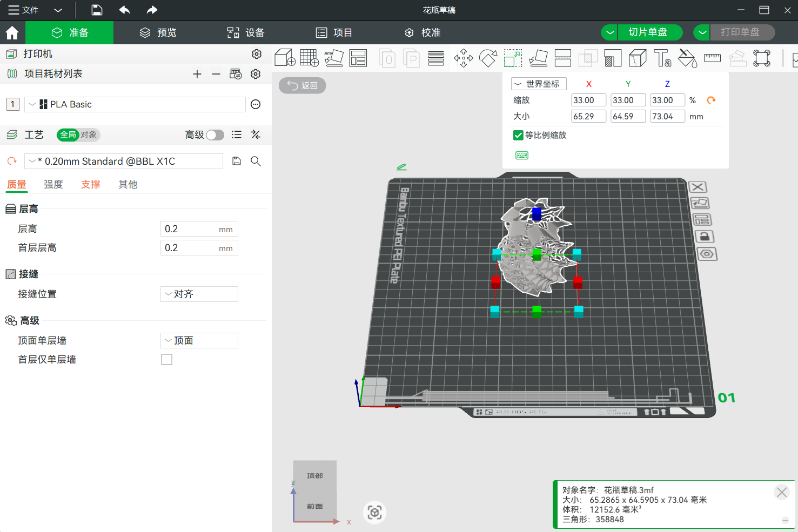Viewport: 798px width, 532px height.
Task: Click the plate settings icon
Action: tap(707, 254)
